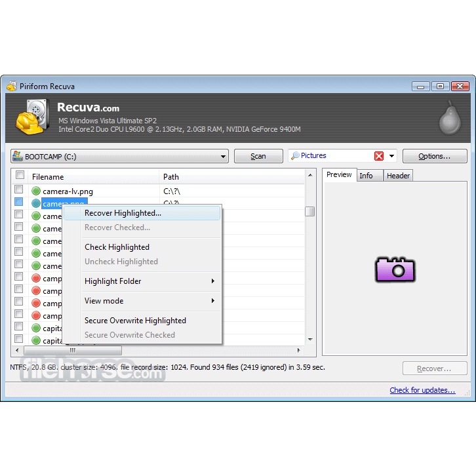
Task: Click the BOOTCAMP drive icon in selector
Action: point(18,157)
